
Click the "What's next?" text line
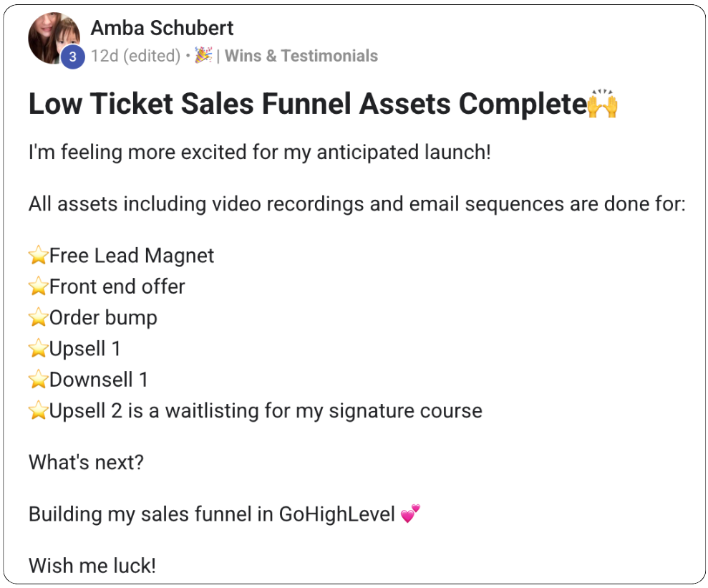click(x=86, y=462)
